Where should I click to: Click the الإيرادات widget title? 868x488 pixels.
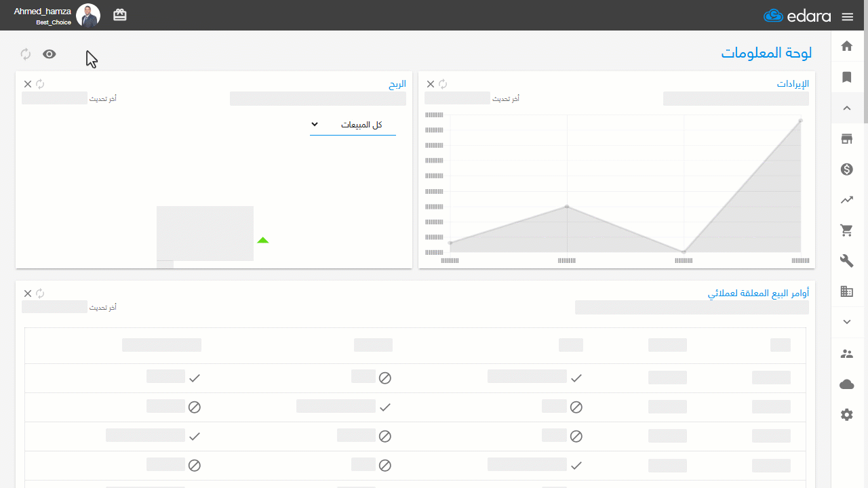point(793,84)
